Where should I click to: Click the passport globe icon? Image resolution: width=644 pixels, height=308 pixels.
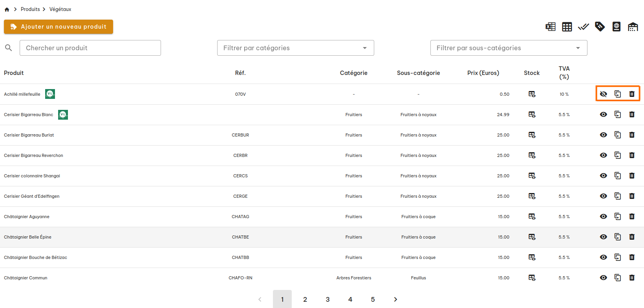[617, 27]
